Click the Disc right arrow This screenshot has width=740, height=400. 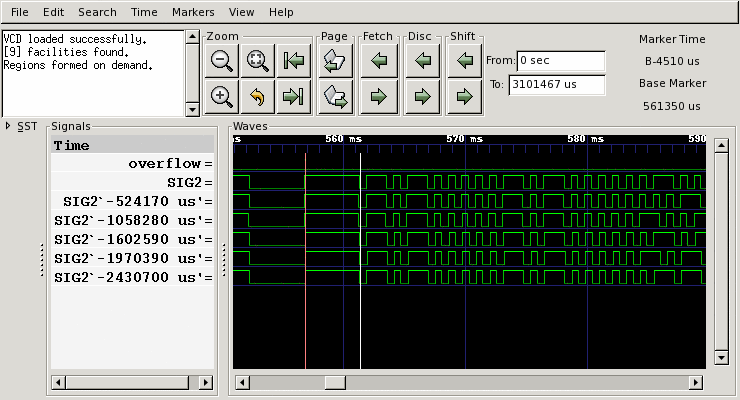[x=422, y=97]
